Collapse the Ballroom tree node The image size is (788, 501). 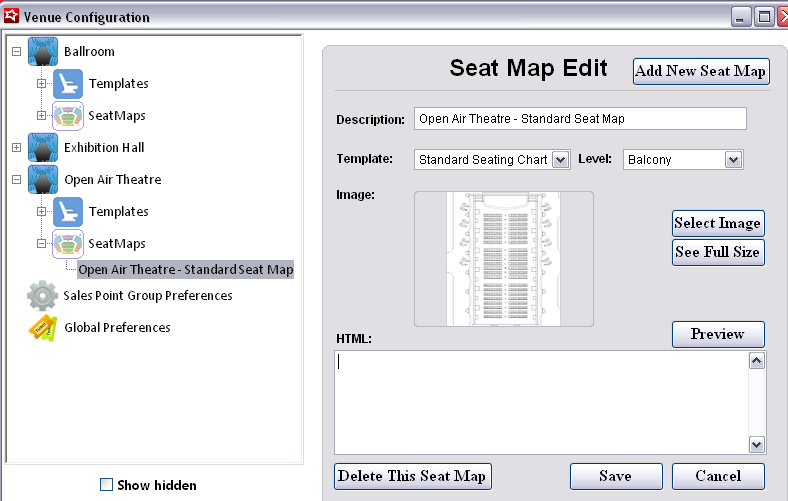[16, 52]
